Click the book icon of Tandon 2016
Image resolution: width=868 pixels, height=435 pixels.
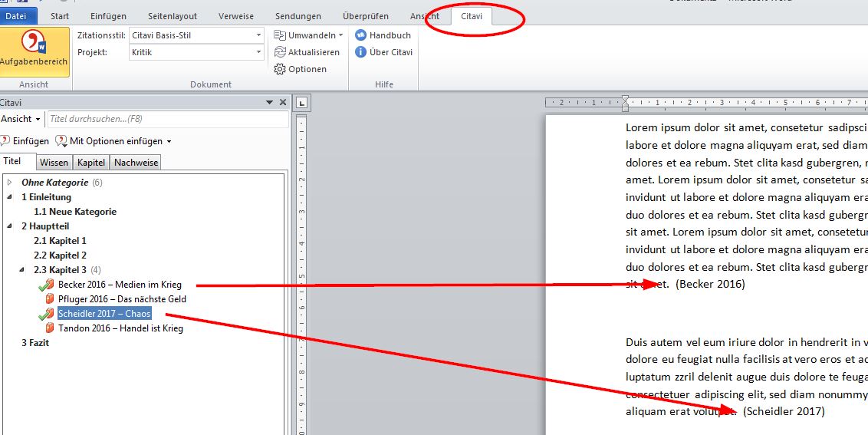[x=50, y=328]
